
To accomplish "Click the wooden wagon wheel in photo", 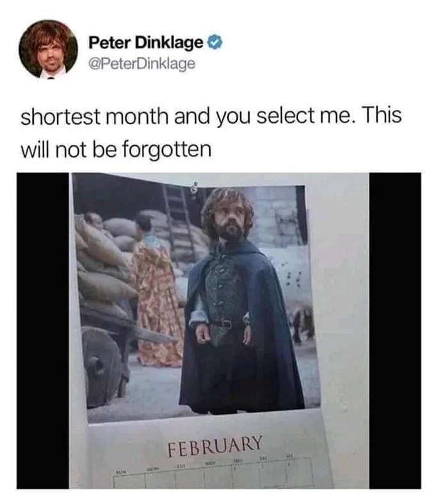I will tap(102, 367).
